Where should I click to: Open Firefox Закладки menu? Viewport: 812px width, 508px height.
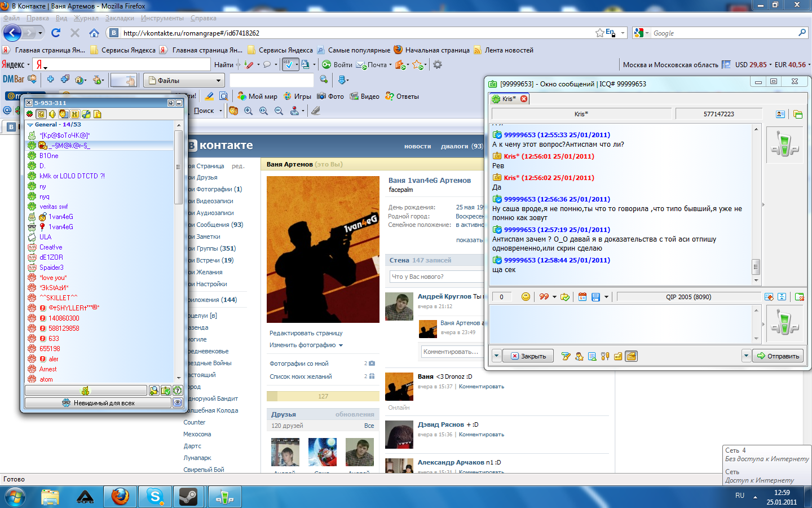tap(120, 18)
